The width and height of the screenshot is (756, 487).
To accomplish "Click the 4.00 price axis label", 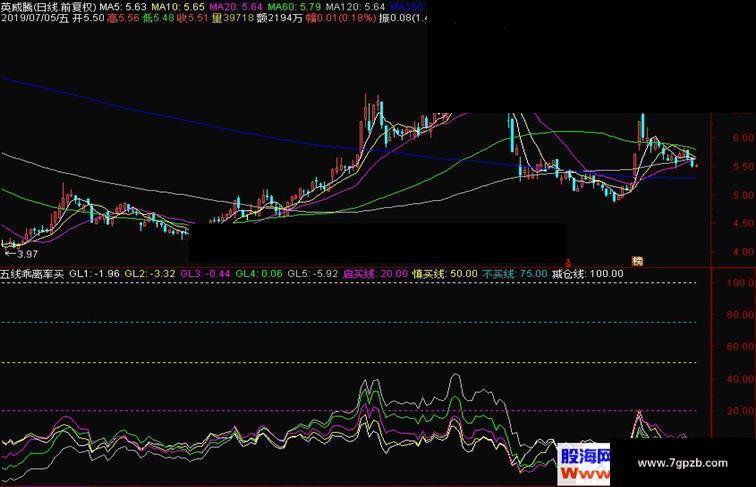I will [x=743, y=252].
